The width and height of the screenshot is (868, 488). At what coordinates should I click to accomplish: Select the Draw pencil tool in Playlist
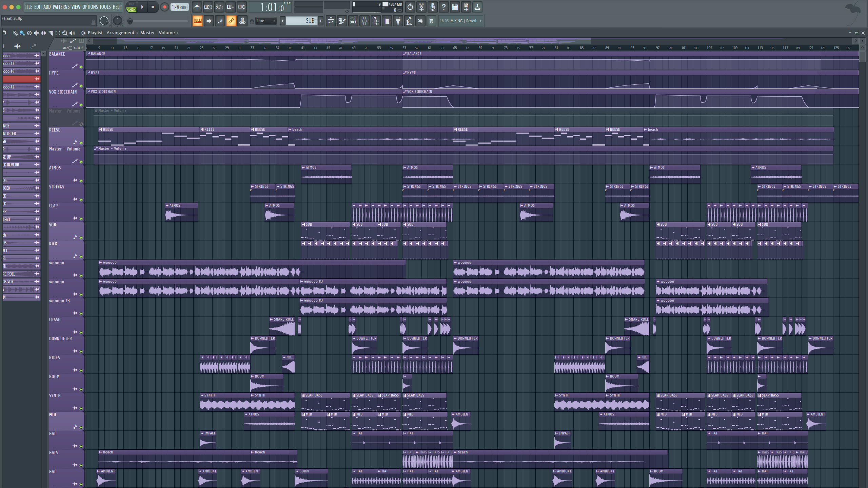pyautogui.click(x=15, y=33)
